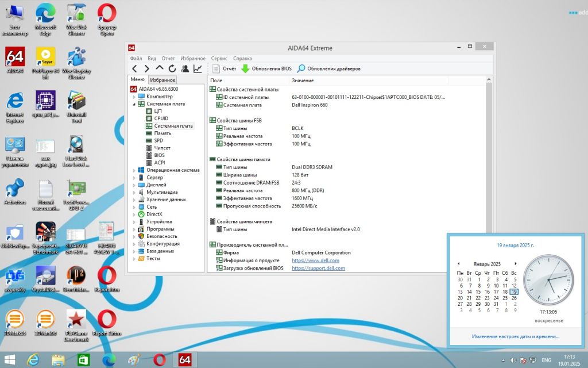Open the Сервис menu
Image resolution: width=588 pixels, height=368 pixels.
219,58
